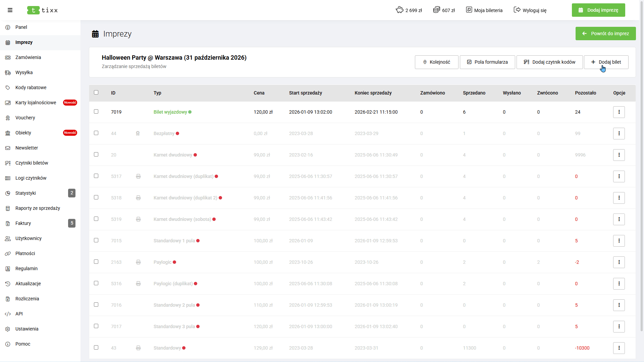Click the hamburger menu icon

click(10, 10)
